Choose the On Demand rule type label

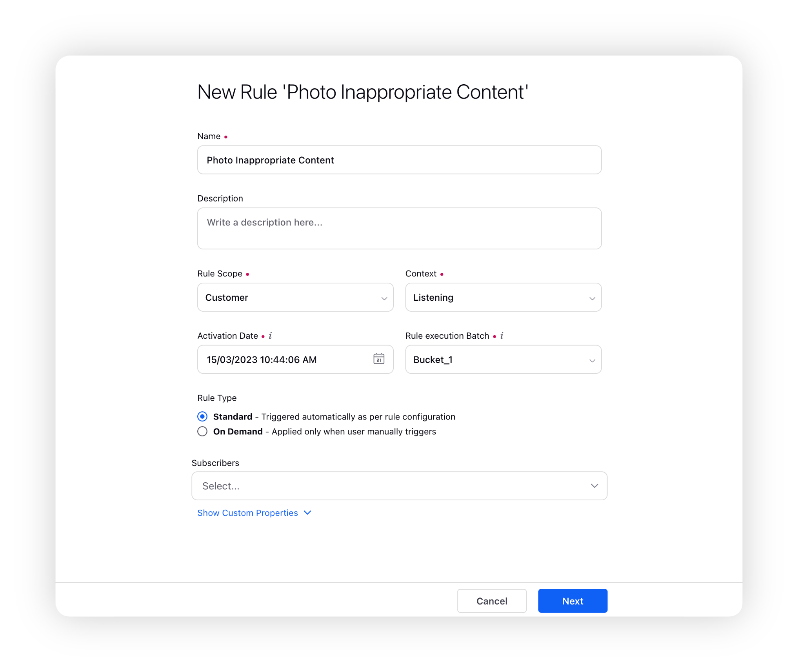point(238,431)
